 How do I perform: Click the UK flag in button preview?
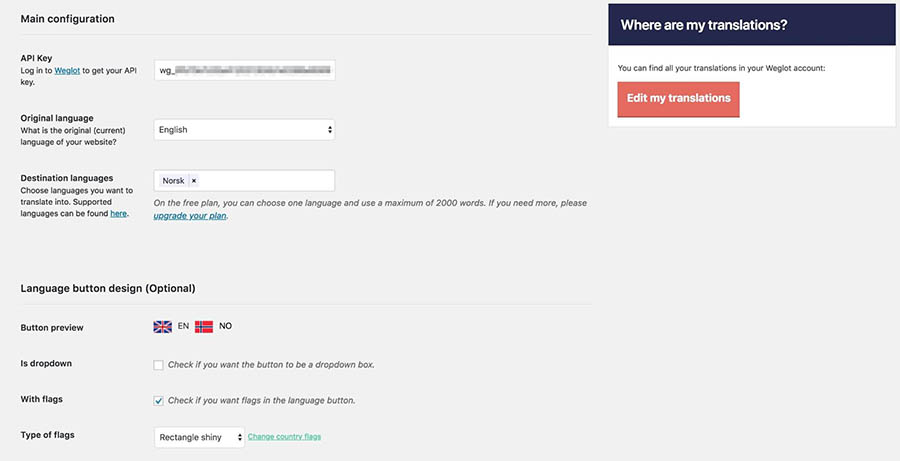162,326
